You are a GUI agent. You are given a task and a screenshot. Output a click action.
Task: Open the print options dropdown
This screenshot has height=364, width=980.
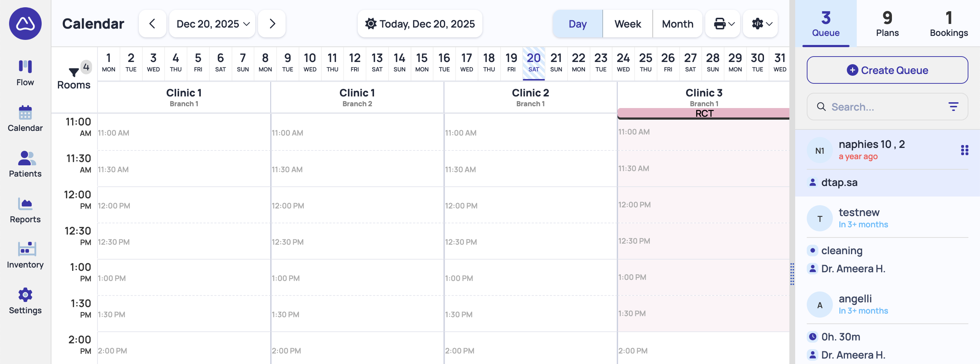[x=723, y=24]
